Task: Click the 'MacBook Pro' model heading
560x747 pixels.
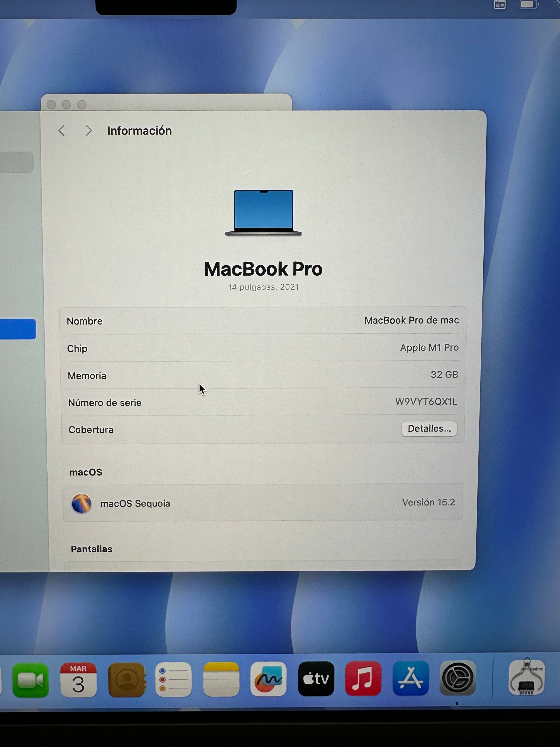Action: coord(263,269)
